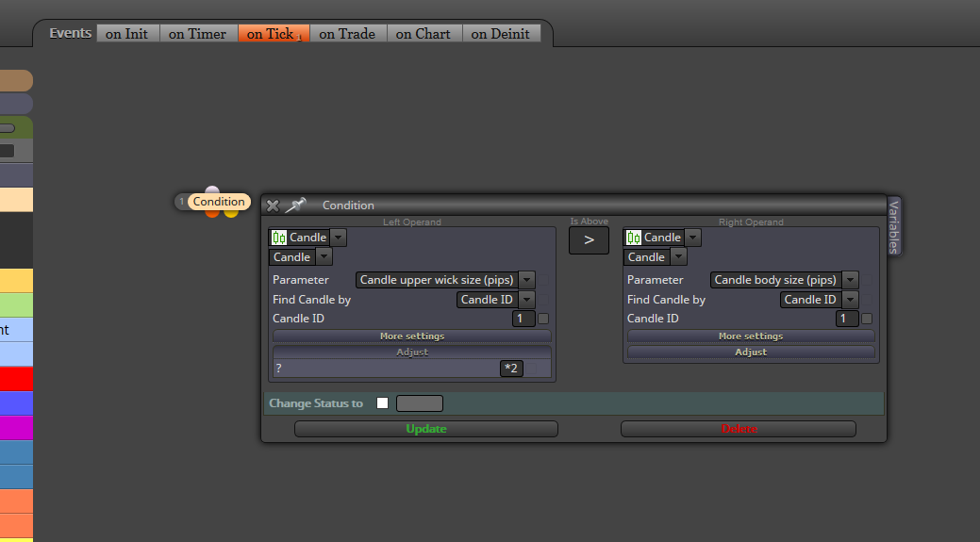Close the Condition panel with the X icon
Viewport: 980px width, 542px height.
click(x=273, y=205)
